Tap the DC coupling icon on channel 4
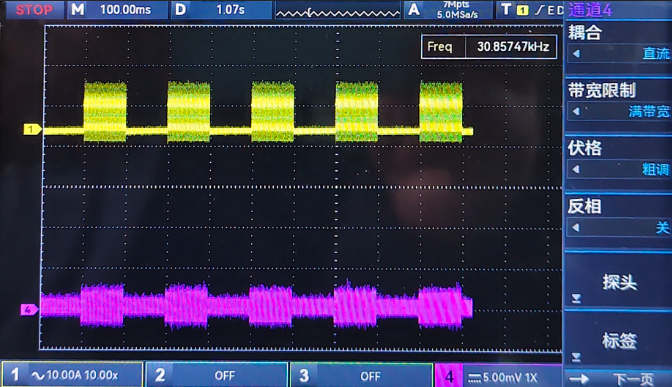Viewport: 672px width, 387px height. [474, 378]
